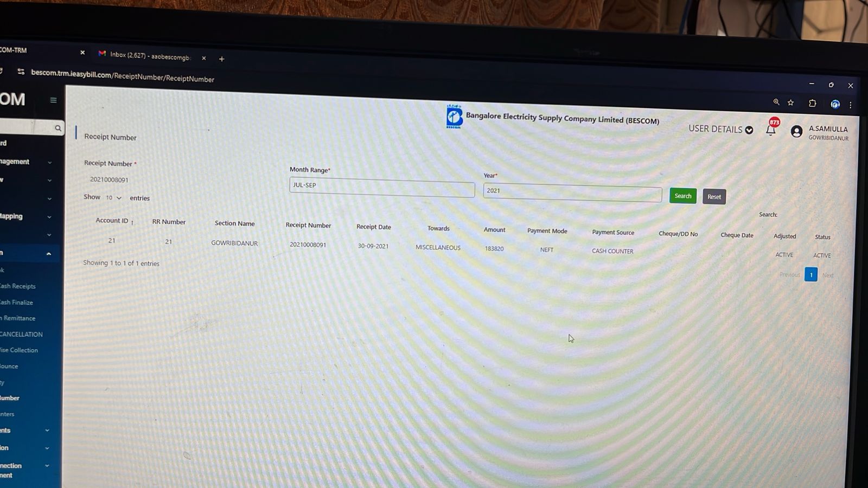
Task: Expand the Mapping sidebar menu
Action: (x=26, y=216)
